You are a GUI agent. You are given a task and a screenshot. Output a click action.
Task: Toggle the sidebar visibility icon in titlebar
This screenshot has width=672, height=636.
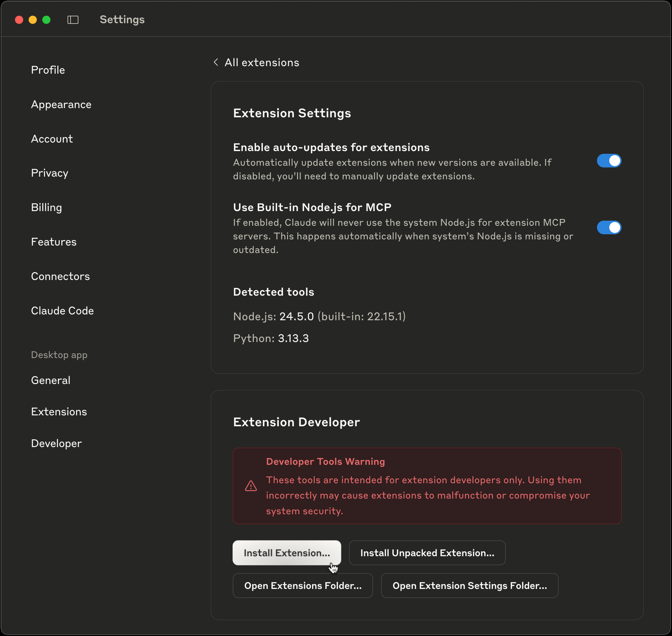pos(73,19)
